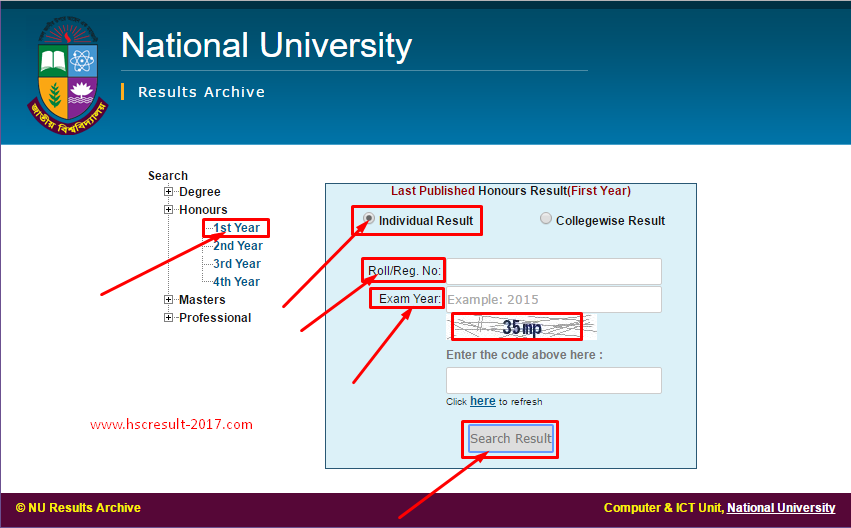
Task: Expand the Professional tree node
Action: [168, 317]
